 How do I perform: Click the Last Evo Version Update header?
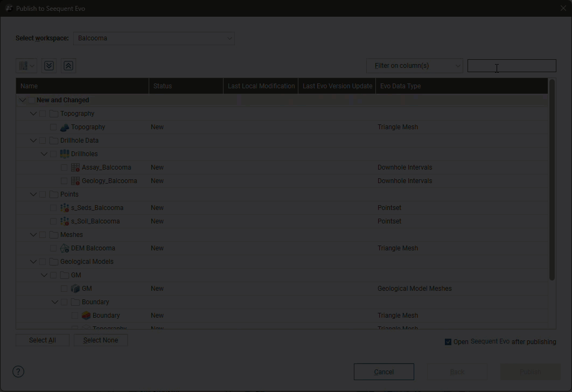[x=337, y=86]
